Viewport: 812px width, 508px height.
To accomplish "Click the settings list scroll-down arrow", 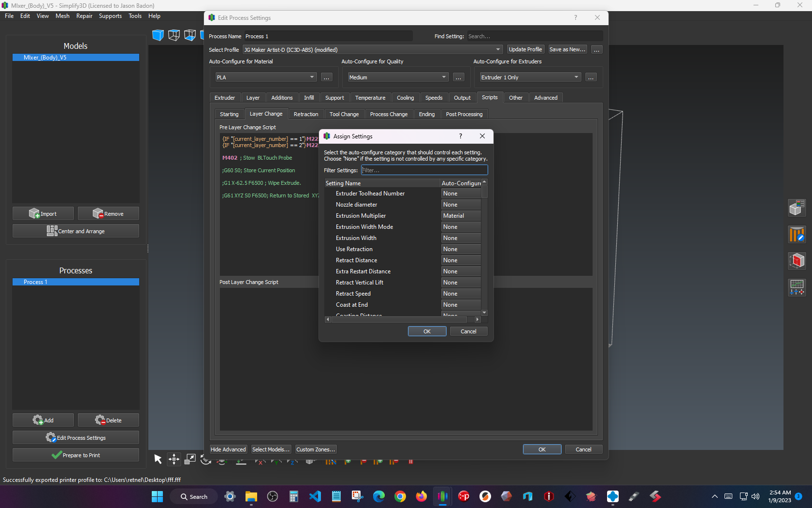I will (484, 313).
